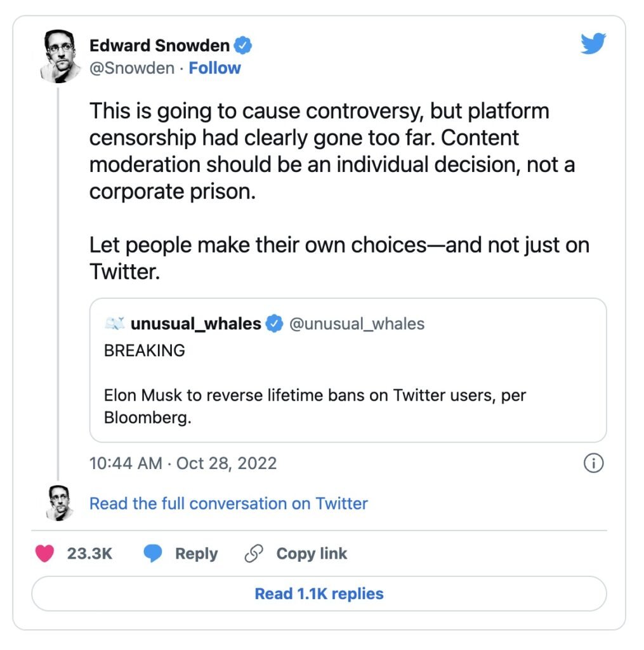The height and width of the screenshot is (650, 644).
Task: Click the blue reply bubble icon
Action: click(x=153, y=554)
